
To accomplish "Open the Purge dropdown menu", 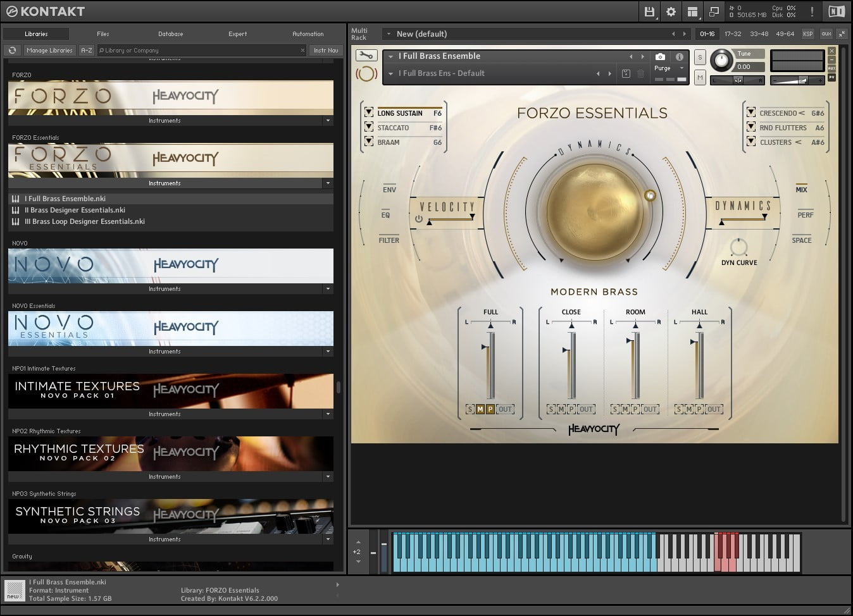I will 682,68.
